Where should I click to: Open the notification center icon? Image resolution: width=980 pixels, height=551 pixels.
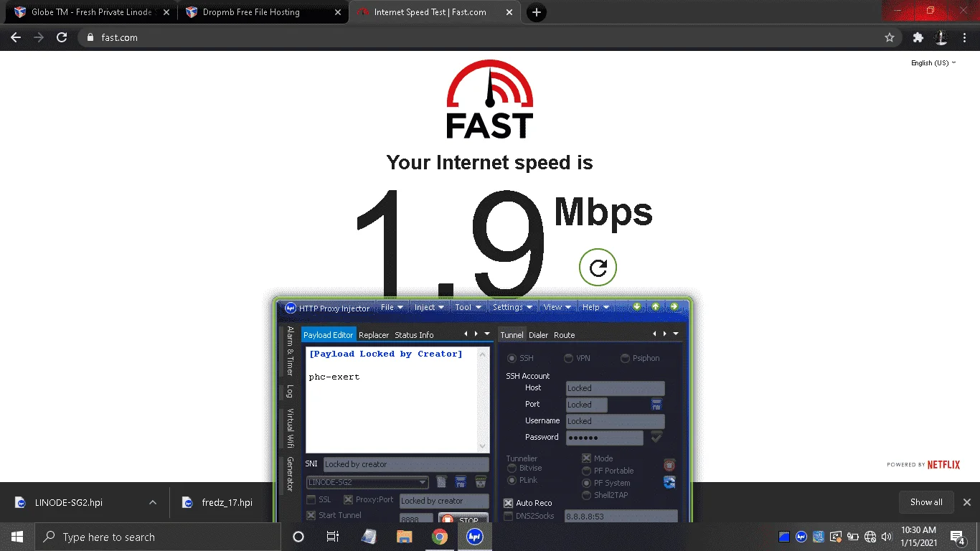958,537
